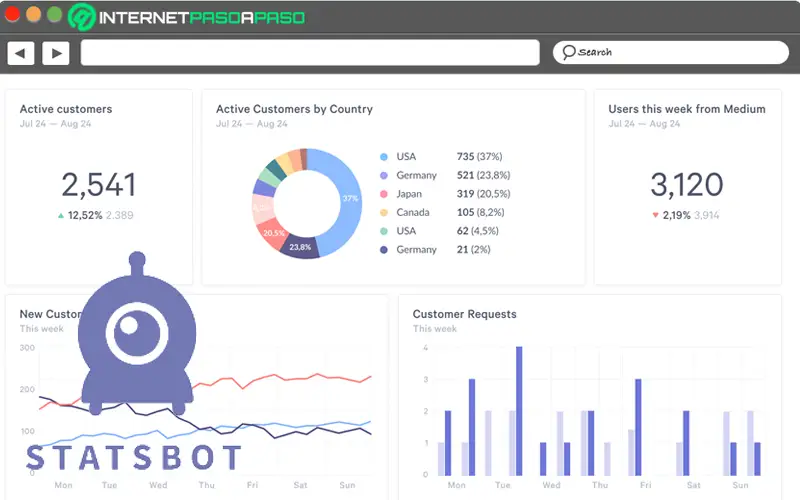Click 'This week' under Customer Requests

435,329
